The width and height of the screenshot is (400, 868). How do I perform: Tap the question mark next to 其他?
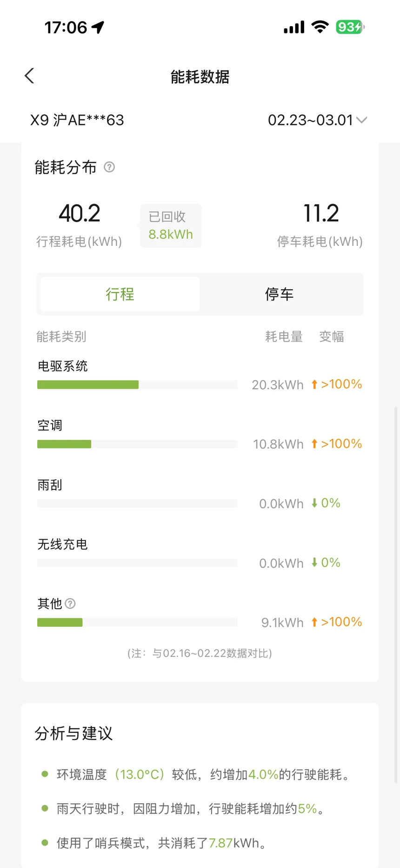pos(70,604)
